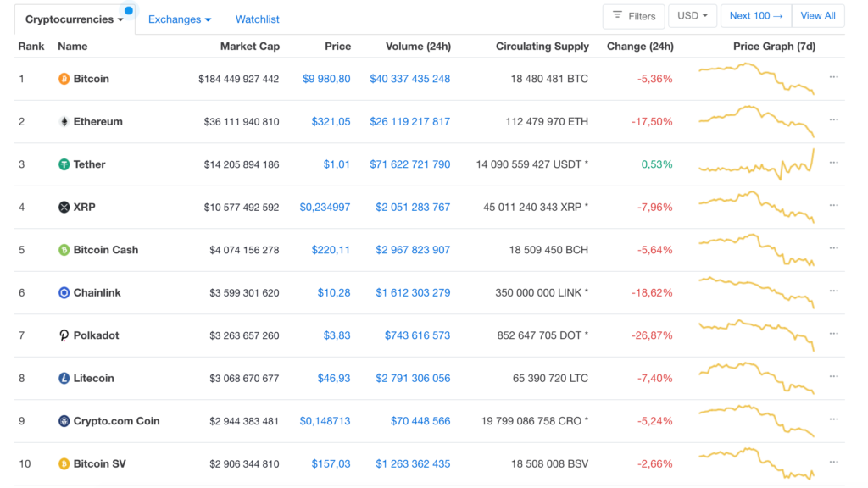Click the View All button
This screenshot has width=868, height=488.
point(818,16)
